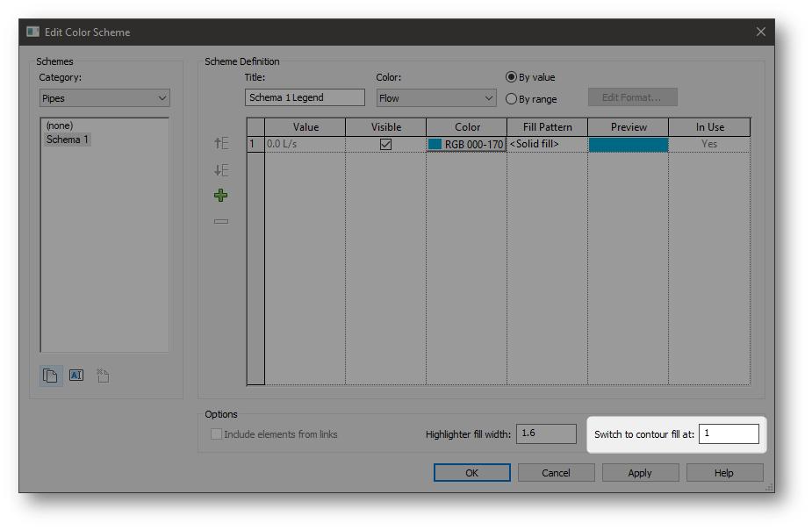Image resolution: width=812 pixels, height=530 pixels.
Task: Click the Apply button
Action: click(x=640, y=473)
